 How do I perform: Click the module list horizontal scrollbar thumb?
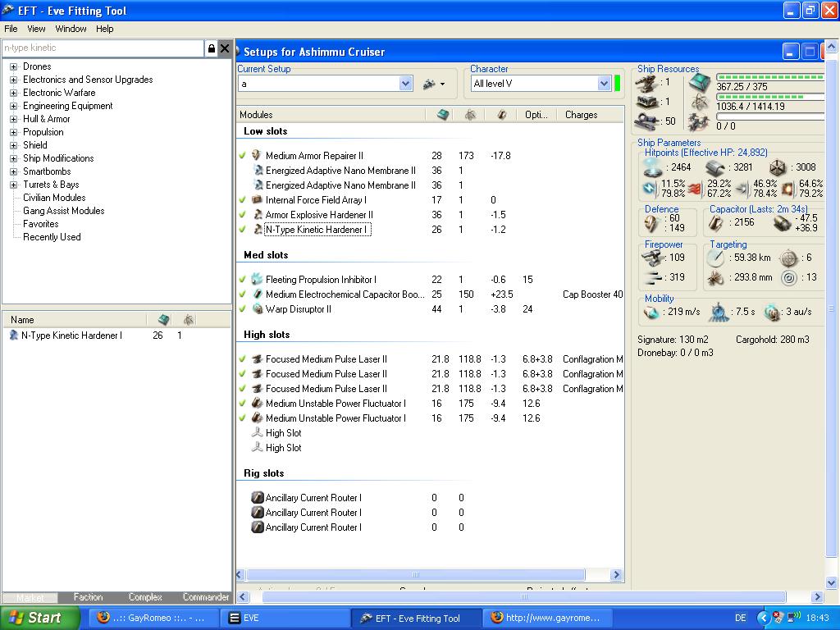(x=415, y=575)
